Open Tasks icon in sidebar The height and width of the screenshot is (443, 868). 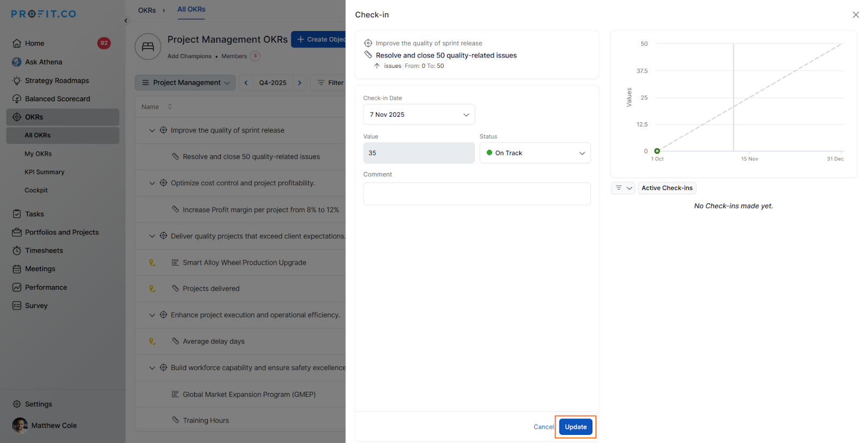(x=17, y=214)
